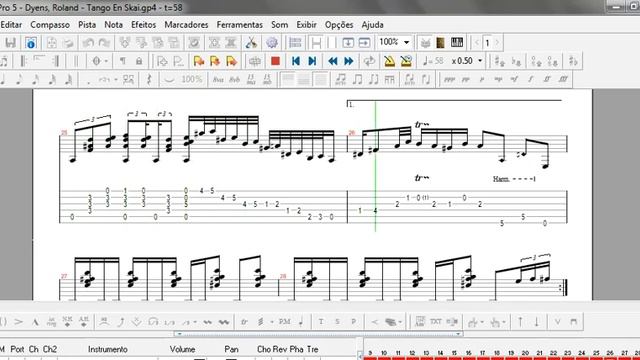Select the 8vb octave icon
This screenshot has width=640, height=360.
234,79
